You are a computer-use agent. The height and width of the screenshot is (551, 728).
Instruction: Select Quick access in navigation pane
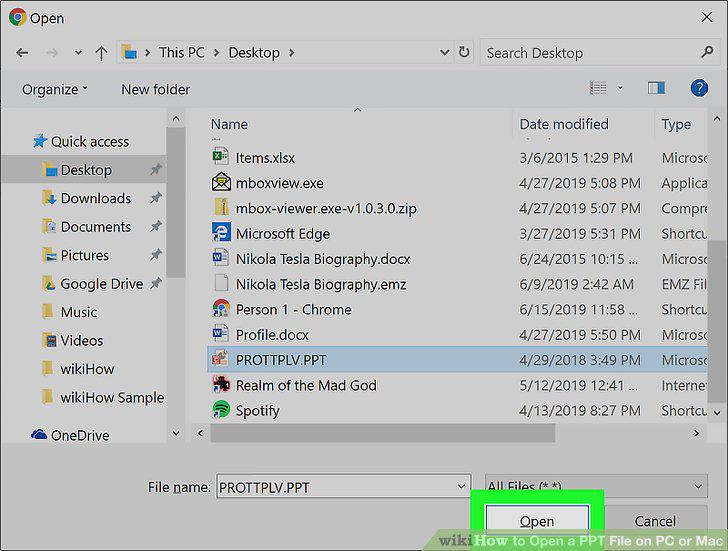pos(81,141)
